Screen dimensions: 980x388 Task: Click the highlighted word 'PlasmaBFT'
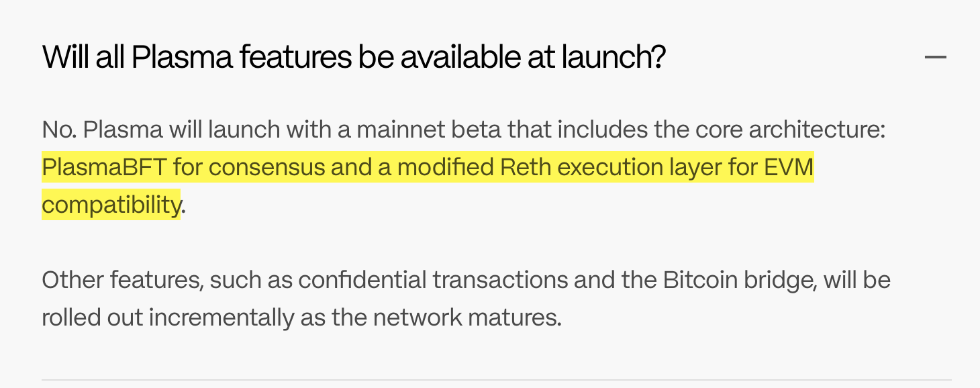103,167
